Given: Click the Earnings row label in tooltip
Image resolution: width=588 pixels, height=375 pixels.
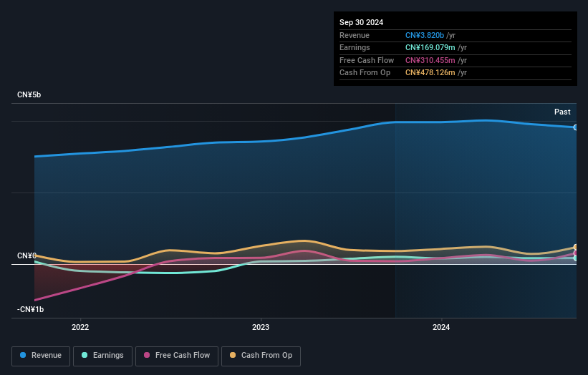Looking at the screenshot, I should click(355, 47).
